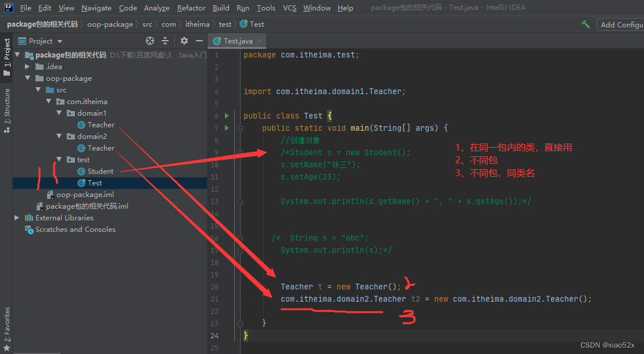Fold main method using gutter fold marker line 7

(x=240, y=128)
